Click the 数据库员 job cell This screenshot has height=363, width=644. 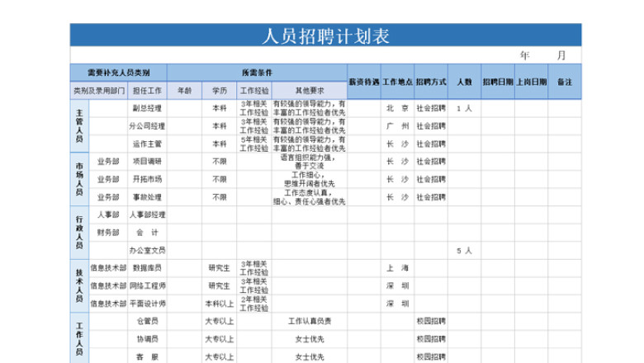147,268
